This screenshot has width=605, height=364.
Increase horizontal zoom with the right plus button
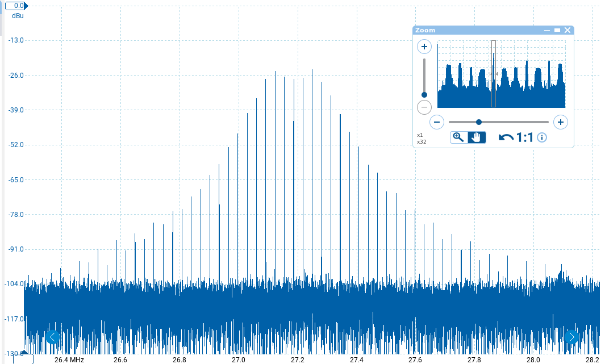[x=561, y=122]
